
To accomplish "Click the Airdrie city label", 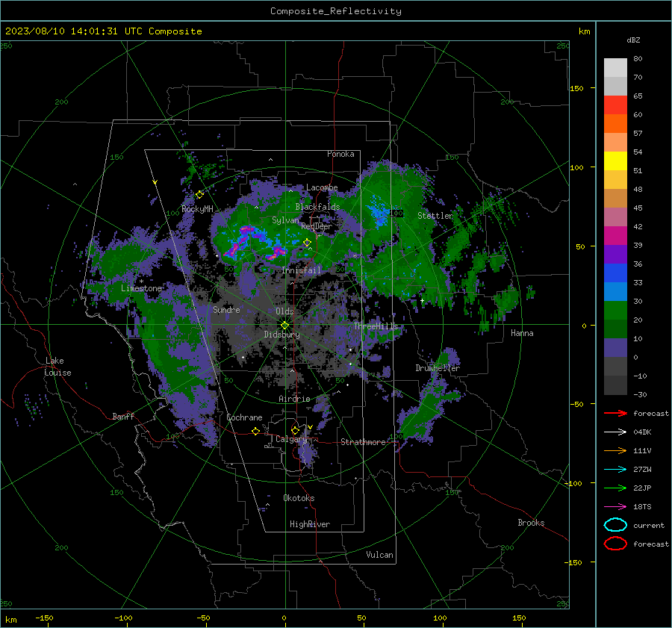I will (294, 399).
